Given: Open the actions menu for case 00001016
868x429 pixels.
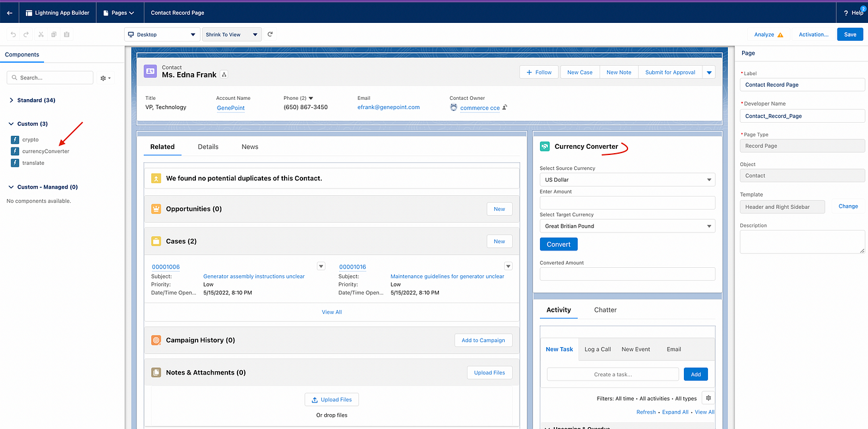Looking at the screenshot, I should click(x=508, y=267).
